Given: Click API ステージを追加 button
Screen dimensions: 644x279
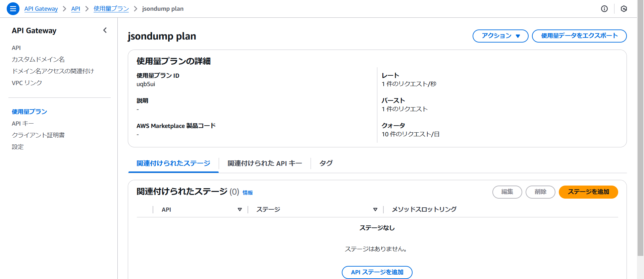Looking at the screenshot, I should [x=377, y=272].
